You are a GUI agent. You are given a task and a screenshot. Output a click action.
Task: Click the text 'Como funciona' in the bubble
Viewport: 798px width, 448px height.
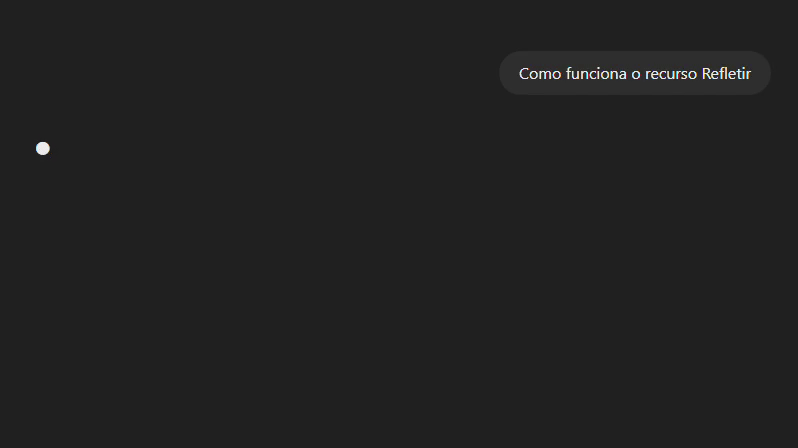pos(573,73)
